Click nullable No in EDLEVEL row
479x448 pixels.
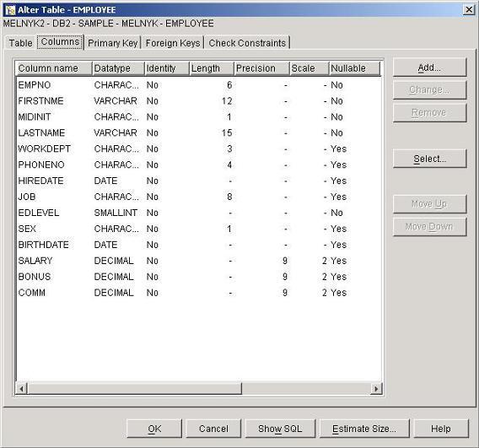click(x=336, y=213)
